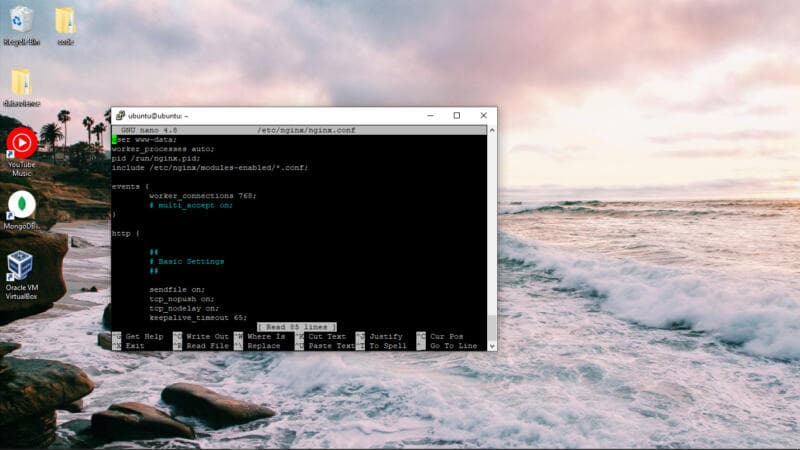Open the PuTTY system menu icon in title bar
Screen dimensions: 800x450
point(120,116)
